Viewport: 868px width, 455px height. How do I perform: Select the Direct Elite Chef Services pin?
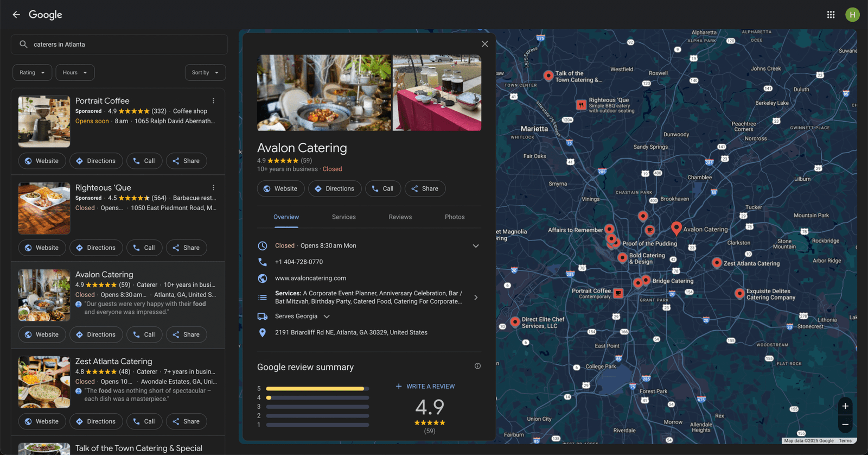point(515,321)
